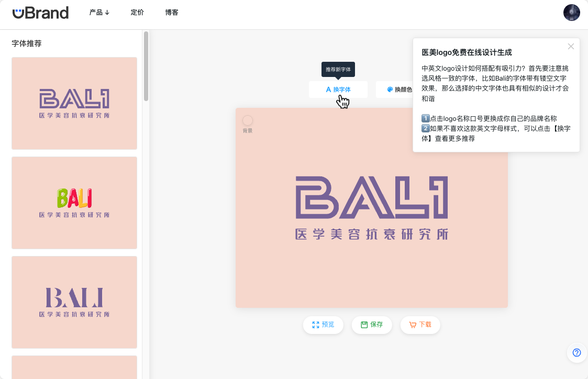The width and height of the screenshot is (588, 379).
Task: Select the 定价 menu item
Action: click(x=137, y=12)
